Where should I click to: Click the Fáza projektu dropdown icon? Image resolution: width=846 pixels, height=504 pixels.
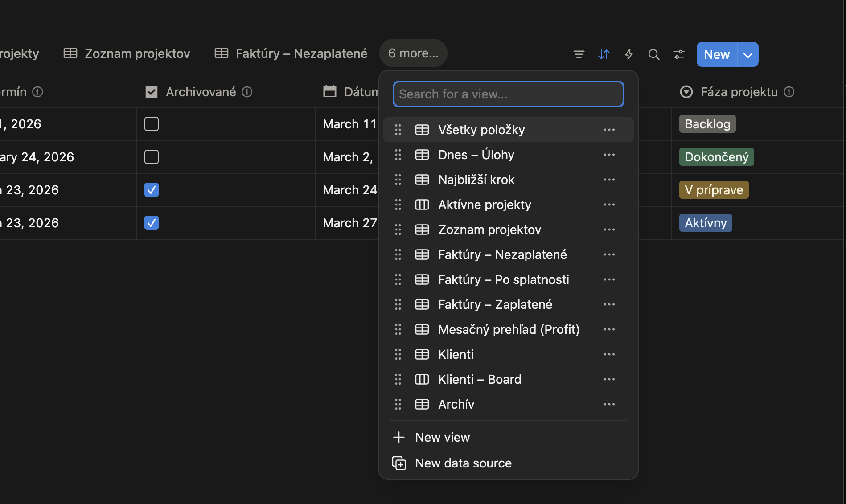(x=686, y=92)
